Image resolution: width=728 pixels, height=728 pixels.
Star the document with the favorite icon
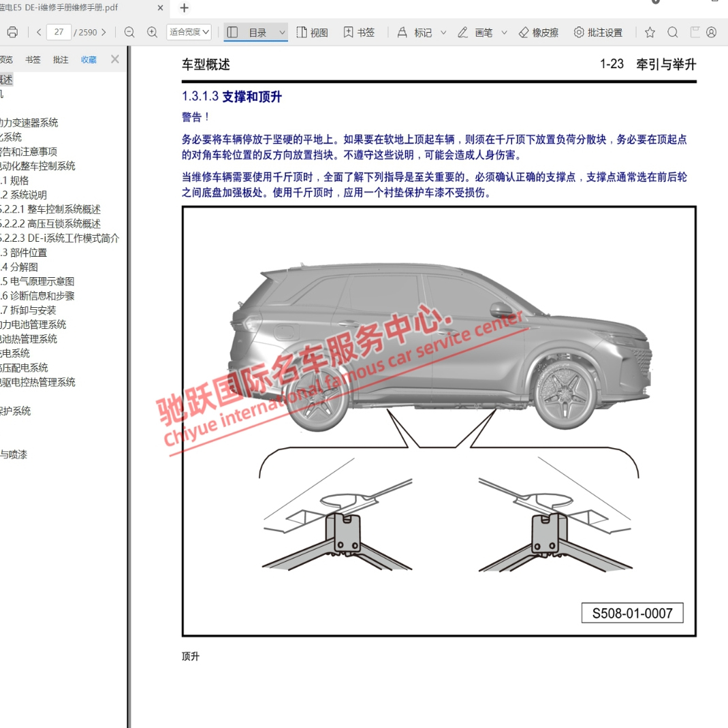650,32
